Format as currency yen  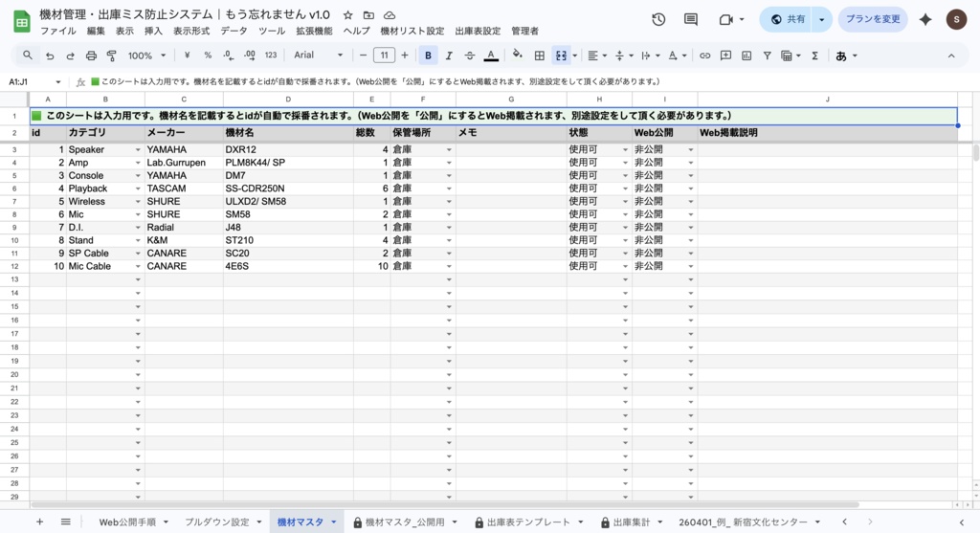187,56
